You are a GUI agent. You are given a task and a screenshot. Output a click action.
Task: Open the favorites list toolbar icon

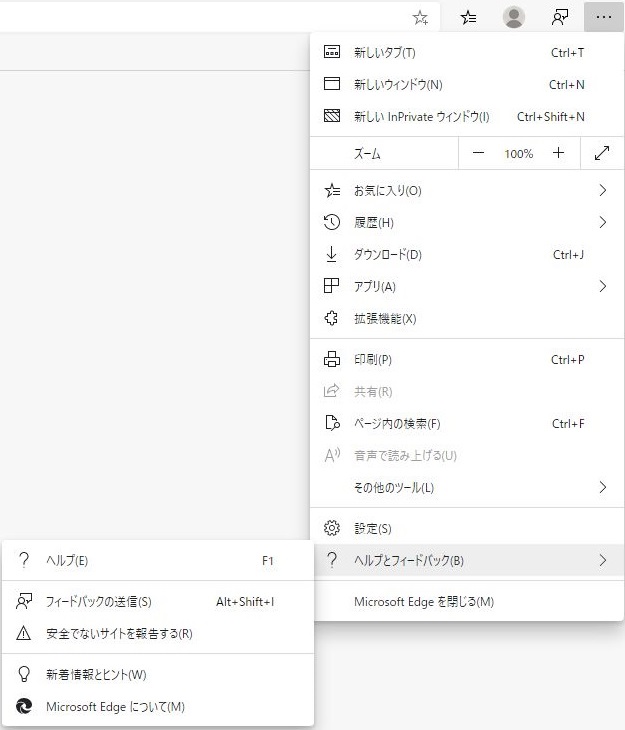[468, 18]
